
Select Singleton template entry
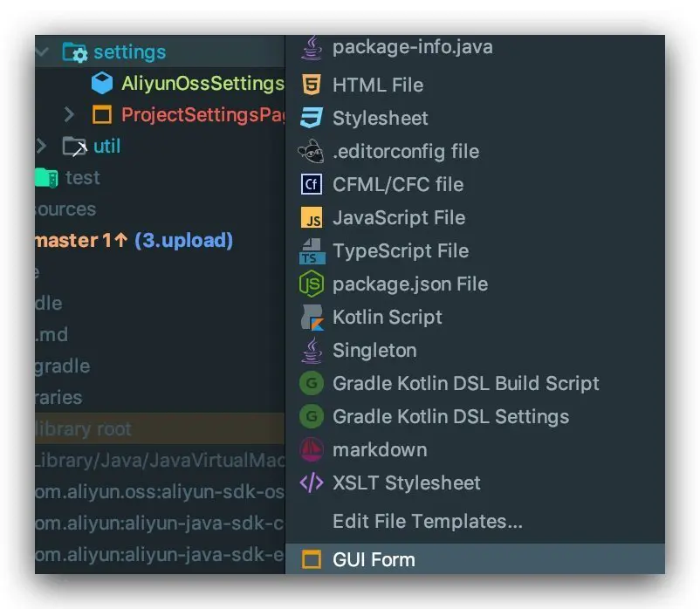coord(374,350)
